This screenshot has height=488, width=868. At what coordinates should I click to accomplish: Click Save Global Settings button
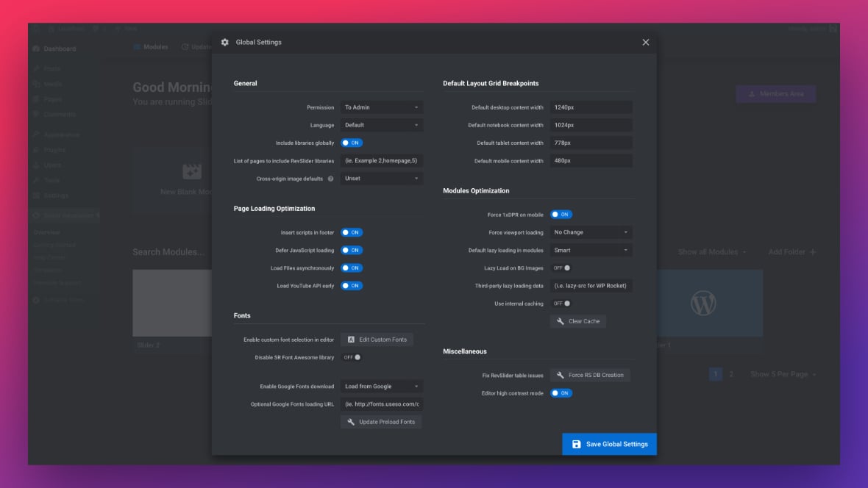[x=610, y=445]
